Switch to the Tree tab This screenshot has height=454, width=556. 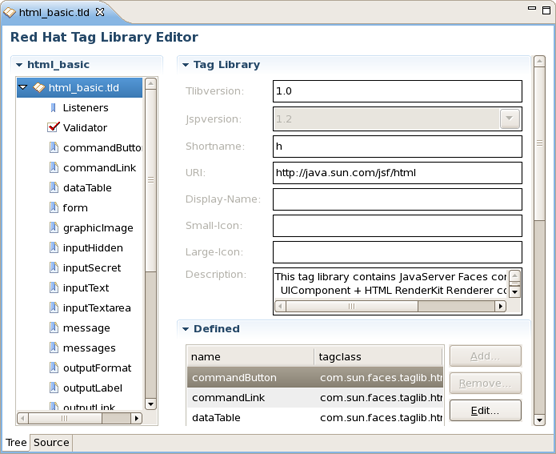point(16,442)
